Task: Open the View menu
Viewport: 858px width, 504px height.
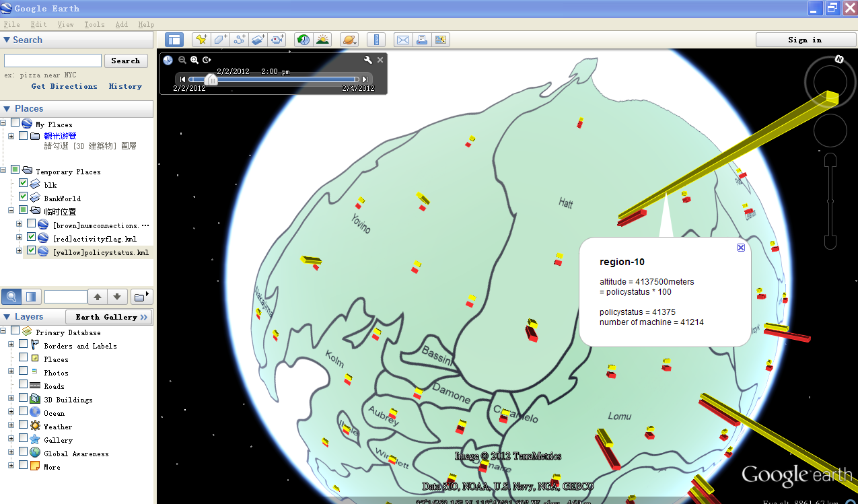Action: (65, 24)
